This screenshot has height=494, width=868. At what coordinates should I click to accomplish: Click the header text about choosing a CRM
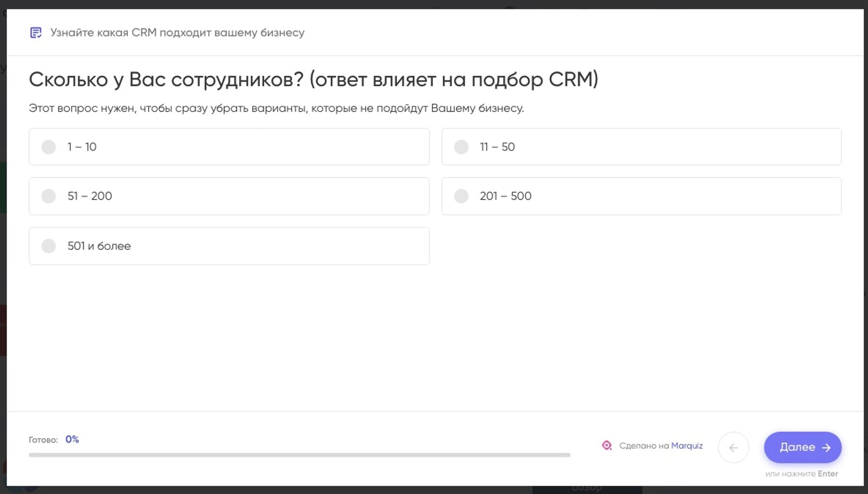click(x=177, y=32)
